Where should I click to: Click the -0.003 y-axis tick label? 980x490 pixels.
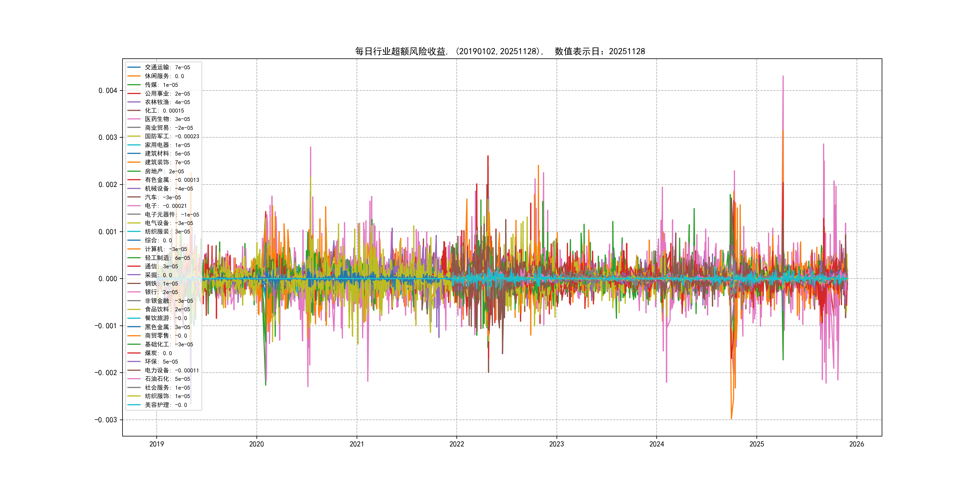pos(106,420)
